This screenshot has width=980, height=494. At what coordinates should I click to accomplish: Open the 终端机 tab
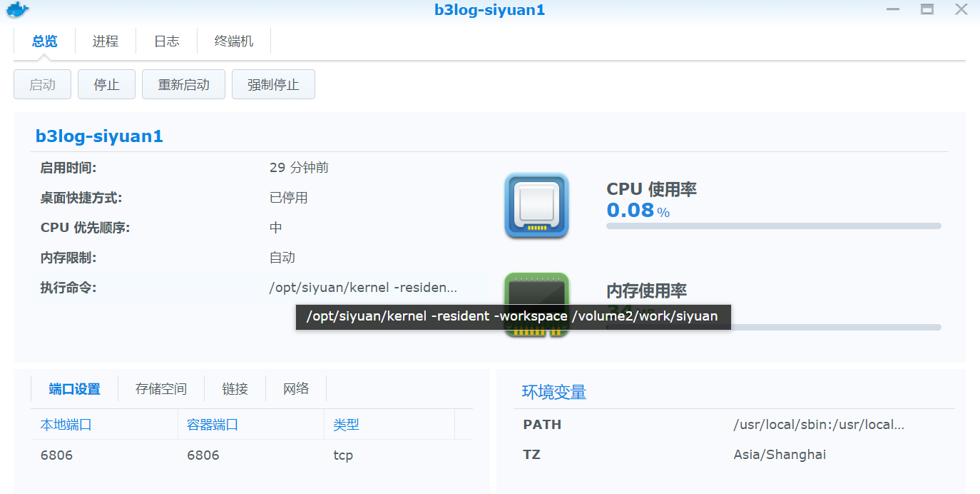coord(234,41)
